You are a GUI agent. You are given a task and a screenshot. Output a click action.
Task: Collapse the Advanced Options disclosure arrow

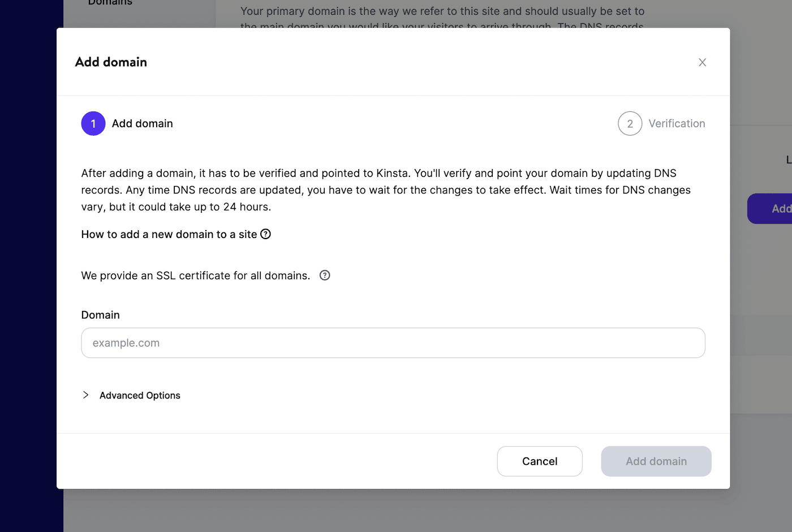(86, 395)
